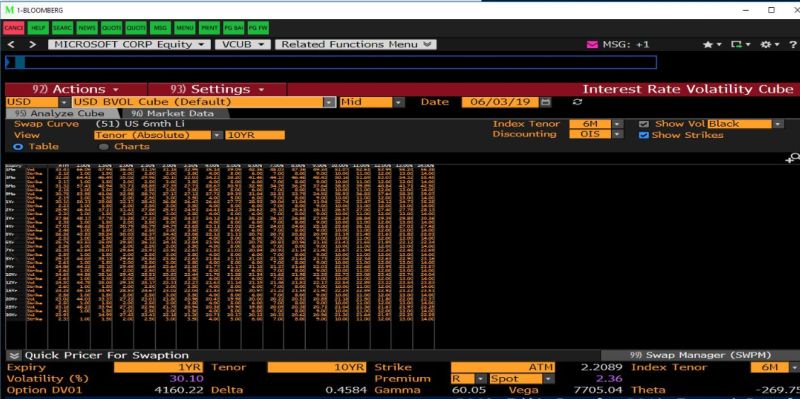Open the top Index Tenor 6M dropdown
The height and width of the screenshot is (399, 800).
(617, 124)
